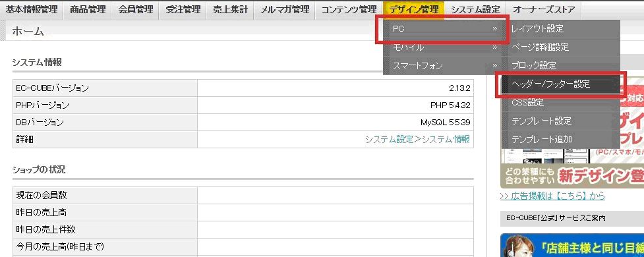Open the 受注管理 menu
The width and height of the screenshot is (644, 257).
click(183, 10)
